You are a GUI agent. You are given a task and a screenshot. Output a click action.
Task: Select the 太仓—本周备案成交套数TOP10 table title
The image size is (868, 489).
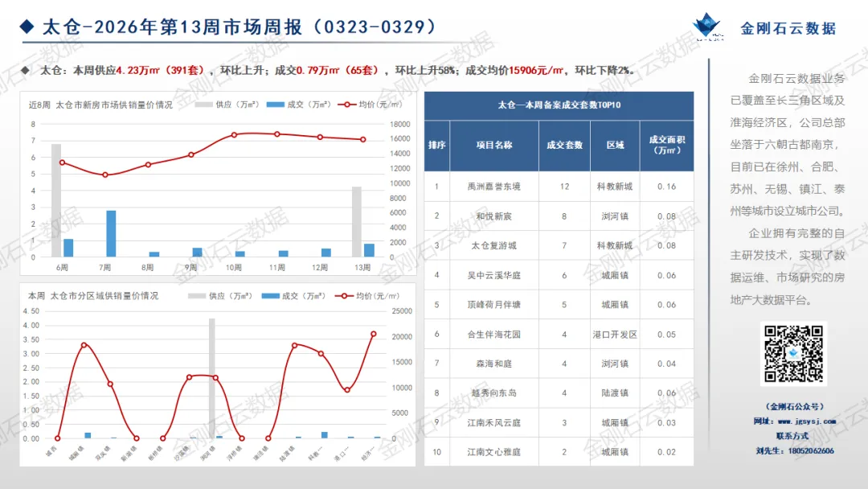tap(559, 105)
